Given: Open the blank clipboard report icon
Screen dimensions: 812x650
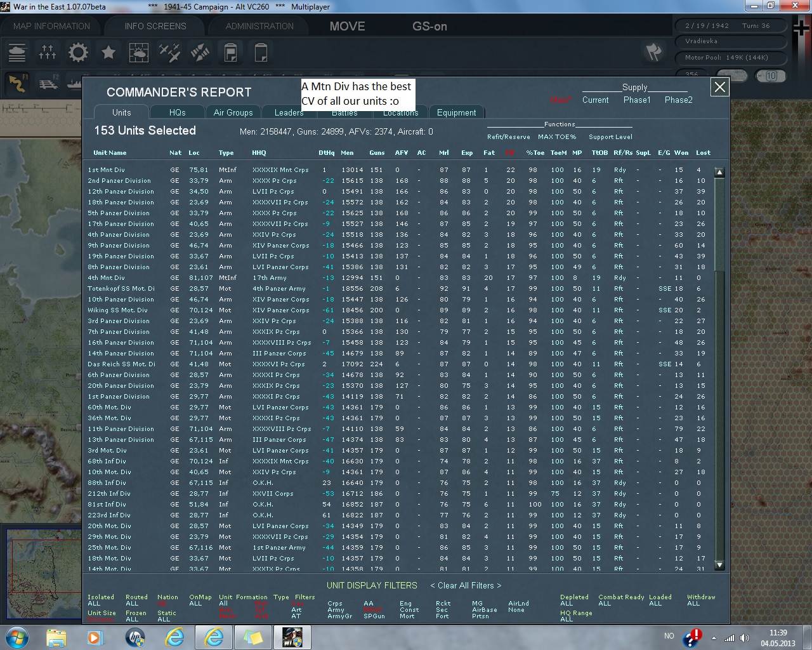Looking at the screenshot, I should coord(261,52).
